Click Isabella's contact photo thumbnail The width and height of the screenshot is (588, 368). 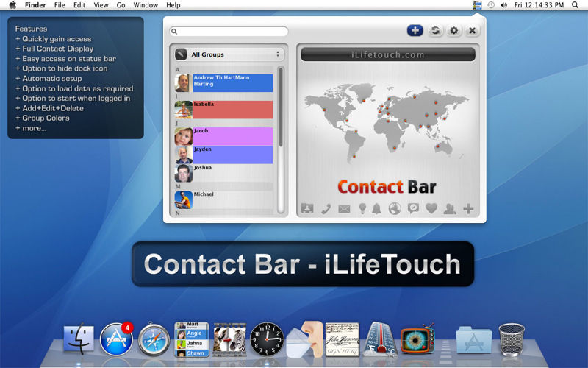coord(183,110)
